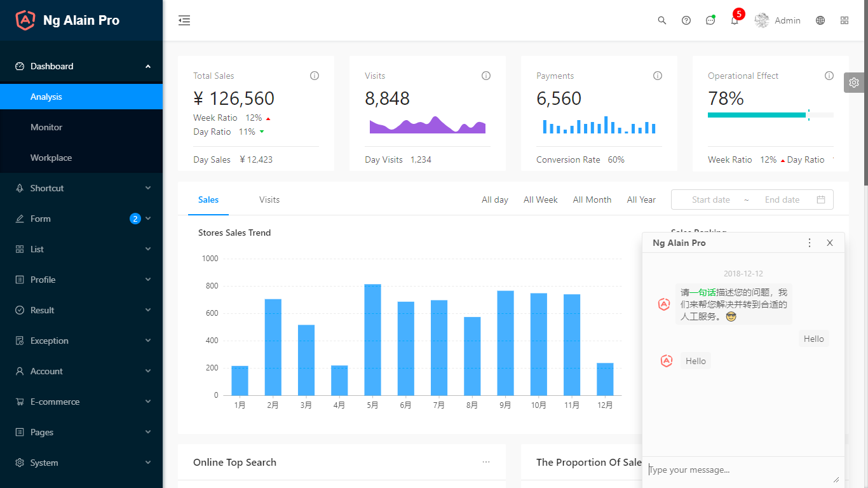
Task: Collapse the sidebar with the menu fold icon
Action: [x=184, y=20]
